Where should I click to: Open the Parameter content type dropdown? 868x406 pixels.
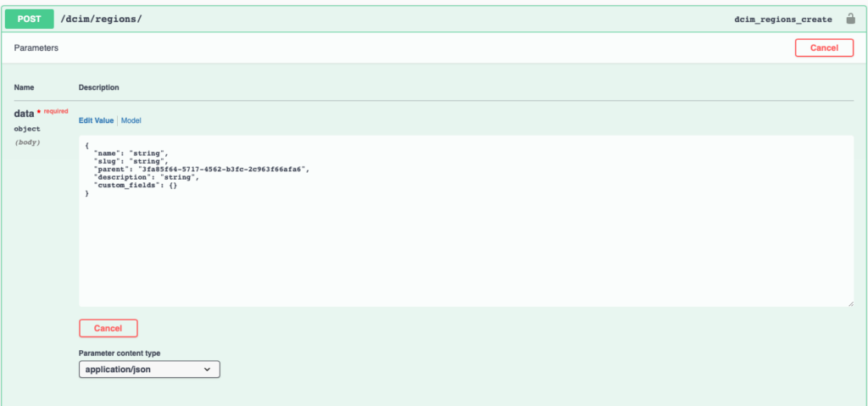point(149,370)
